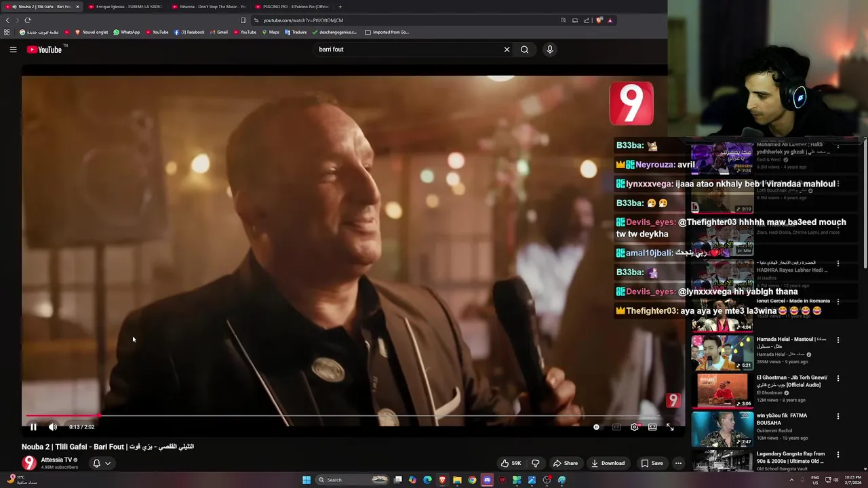Select the Nouba 2 Tlili Gafsi tab
Screen dimensions: 868x488
point(42,7)
